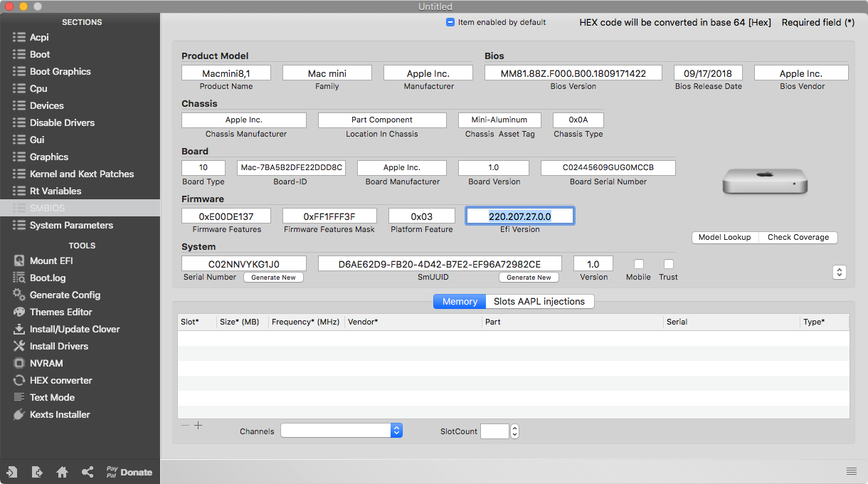Enable the Mobile checkbox
Screen dimensions: 868x484
tap(638, 264)
